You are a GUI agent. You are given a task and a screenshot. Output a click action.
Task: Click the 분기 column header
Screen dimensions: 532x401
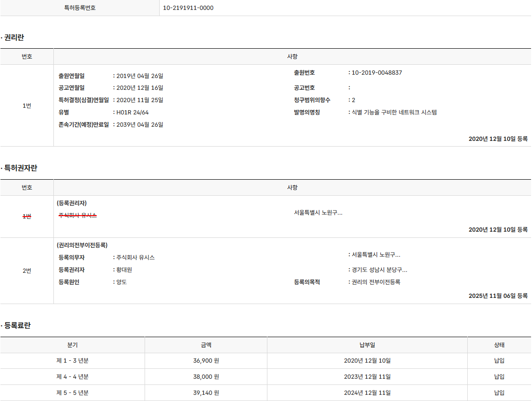pyautogui.click(x=72, y=345)
